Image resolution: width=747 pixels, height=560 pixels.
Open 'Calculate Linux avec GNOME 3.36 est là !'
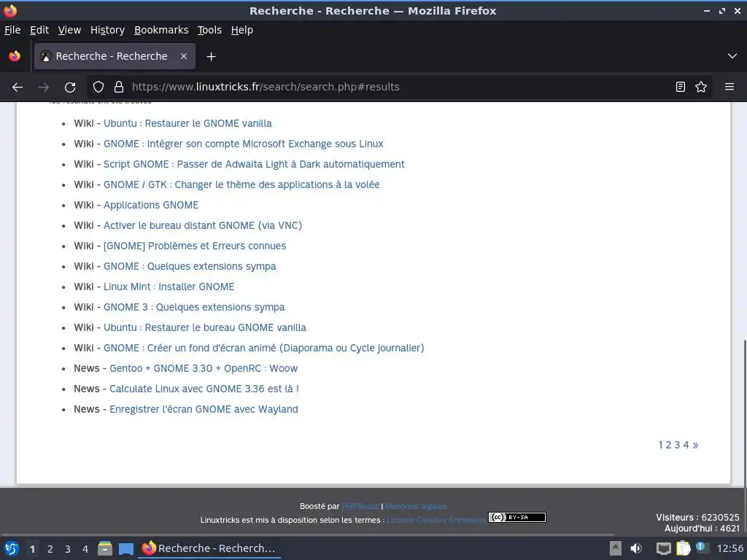204,389
